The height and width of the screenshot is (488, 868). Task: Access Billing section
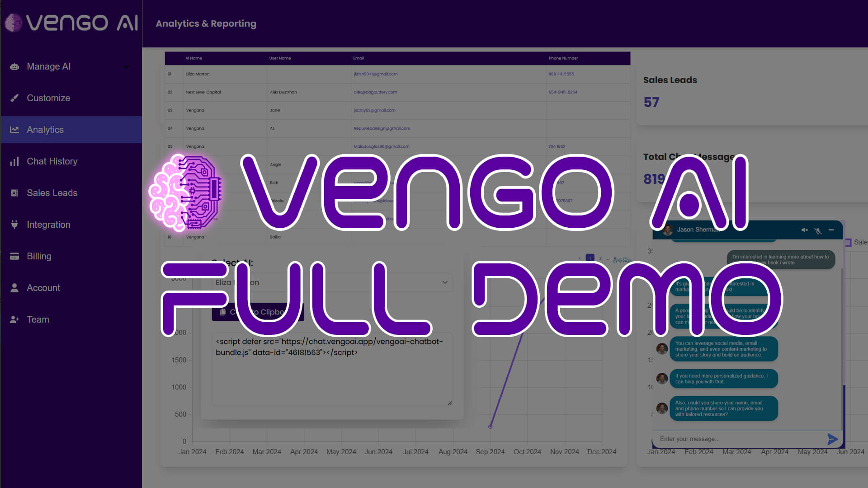coord(39,256)
